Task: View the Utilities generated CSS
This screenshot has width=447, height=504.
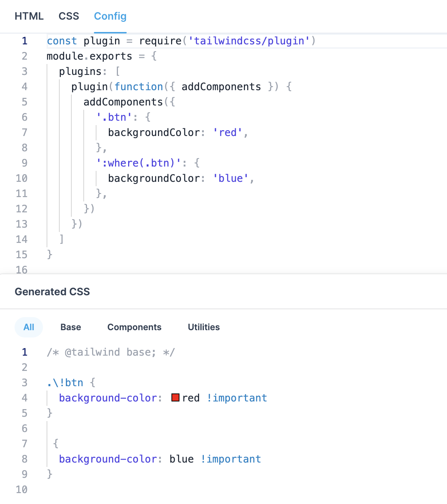Action: click(203, 327)
